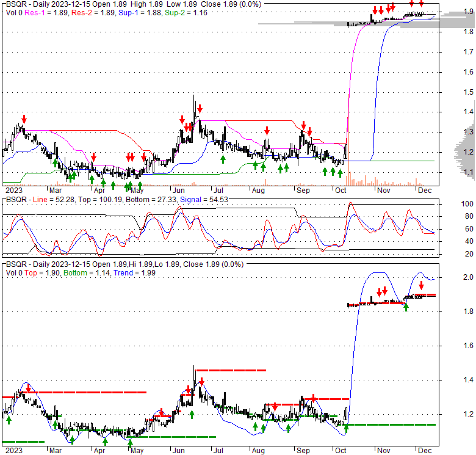Click the 100 level on the oscillator axis

[x=467, y=204]
